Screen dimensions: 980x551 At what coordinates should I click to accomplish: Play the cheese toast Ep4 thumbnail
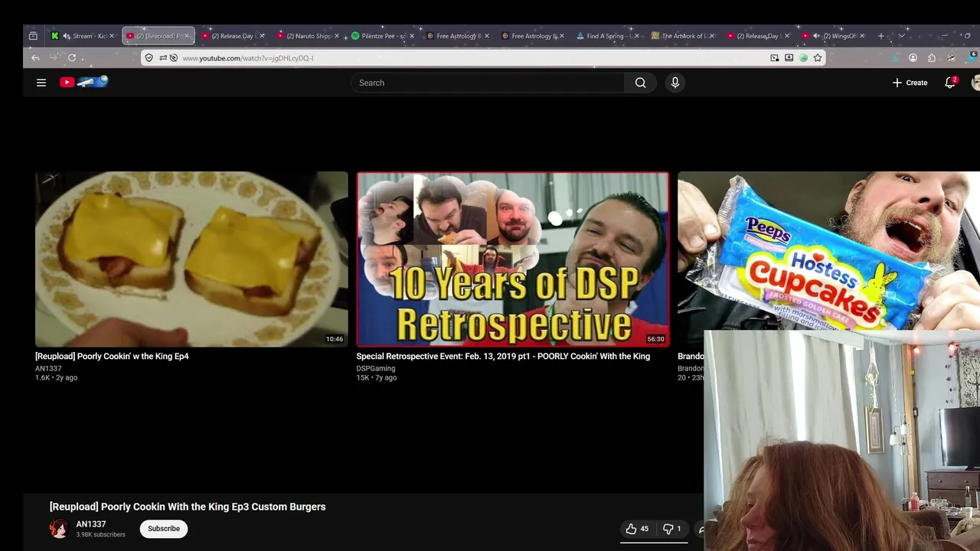coord(191,259)
